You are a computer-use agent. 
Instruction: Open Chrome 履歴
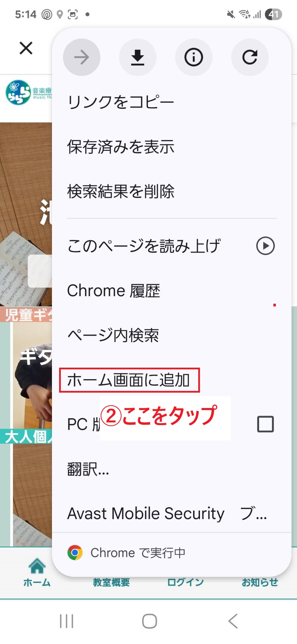pos(172,291)
